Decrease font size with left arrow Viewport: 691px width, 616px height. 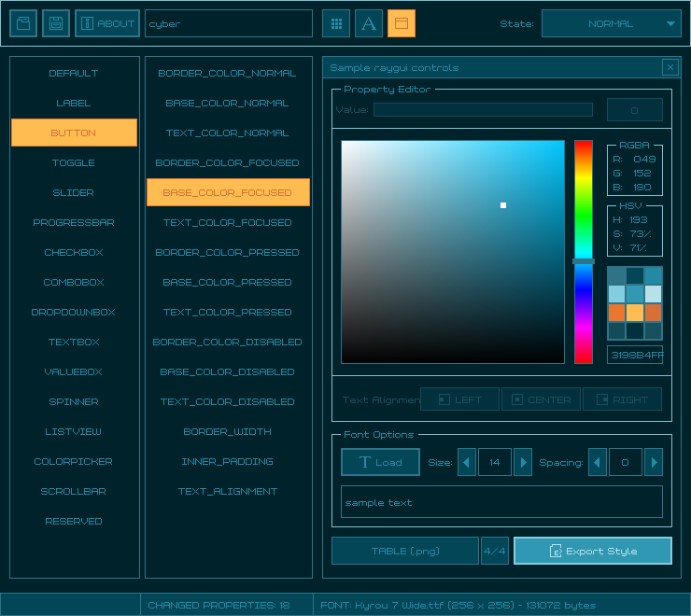pyautogui.click(x=467, y=462)
